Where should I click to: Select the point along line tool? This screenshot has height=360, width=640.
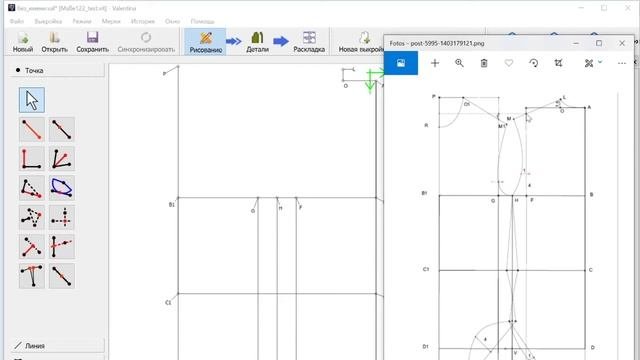(62, 129)
